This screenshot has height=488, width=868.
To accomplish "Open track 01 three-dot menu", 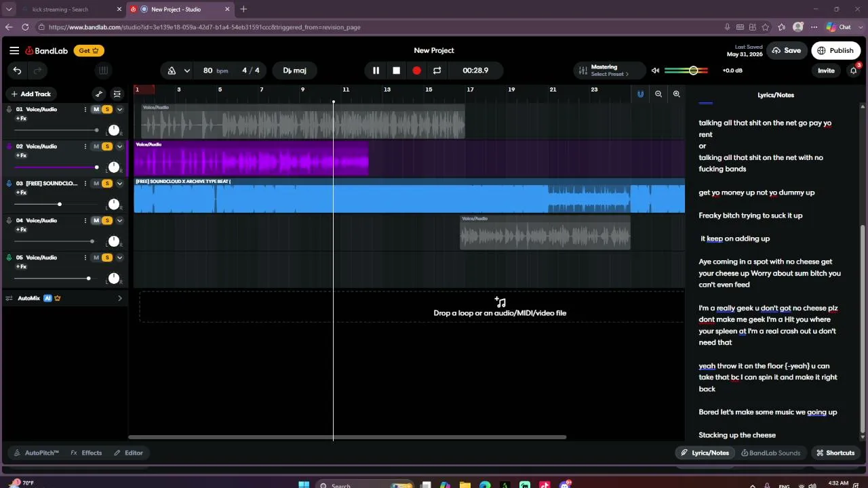I will click(x=85, y=109).
